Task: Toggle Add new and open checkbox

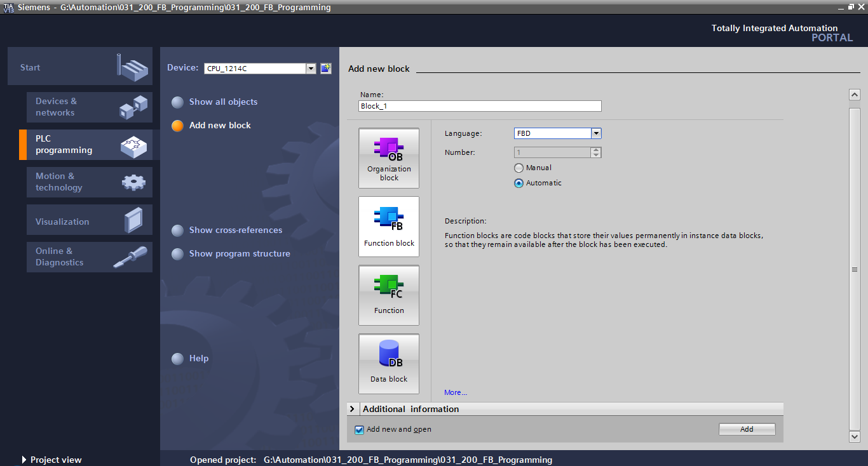Action: tap(360, 430)
